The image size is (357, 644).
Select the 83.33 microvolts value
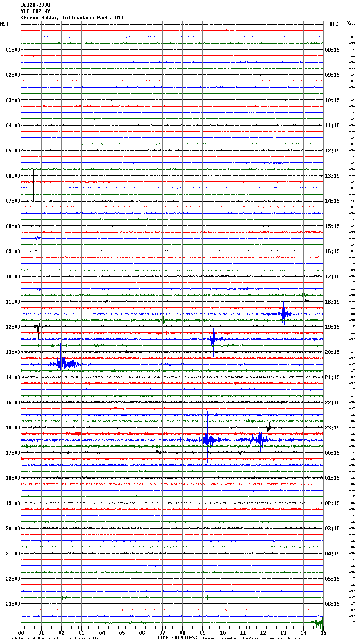click(x=82, y=639)
